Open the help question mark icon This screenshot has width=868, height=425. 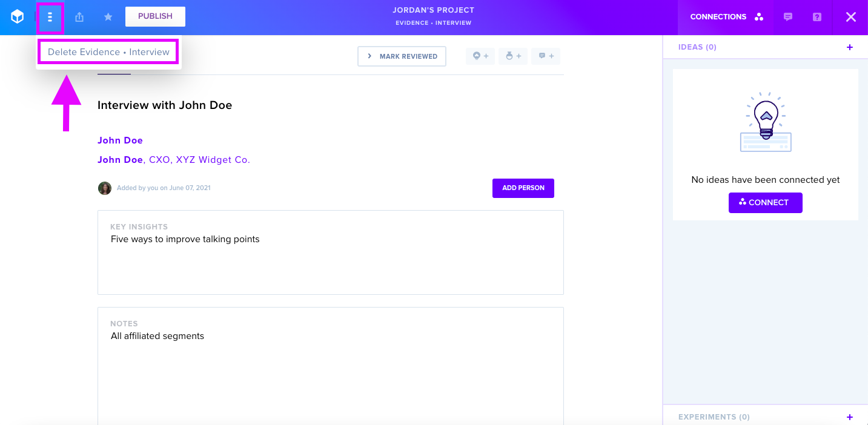point(817,17)
